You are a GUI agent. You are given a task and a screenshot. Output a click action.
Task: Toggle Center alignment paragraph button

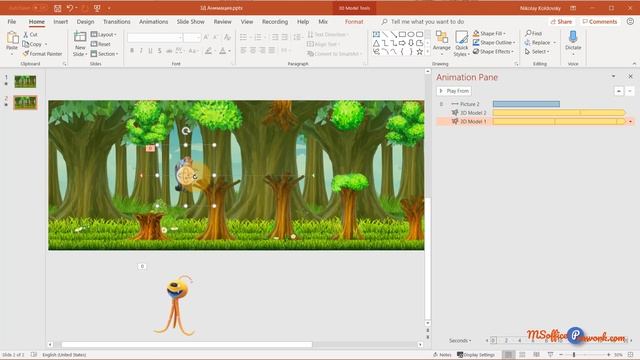253,50
